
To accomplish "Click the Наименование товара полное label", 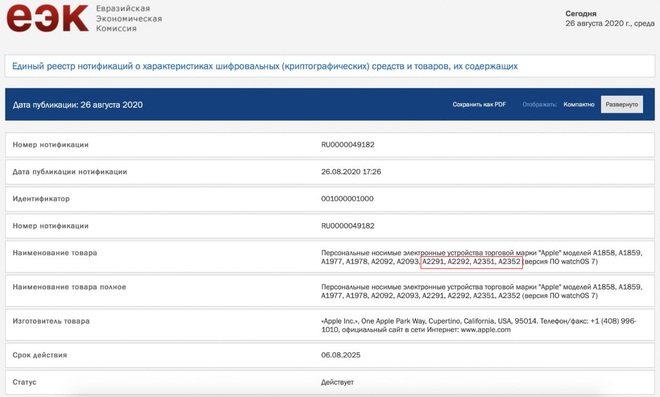I will pos(69,287).
